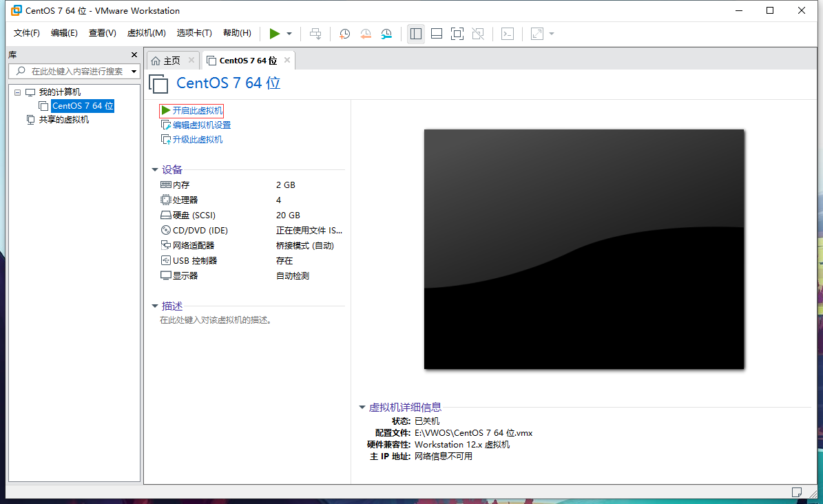Open the console view toolbar icon

click(x=508, y=34)
